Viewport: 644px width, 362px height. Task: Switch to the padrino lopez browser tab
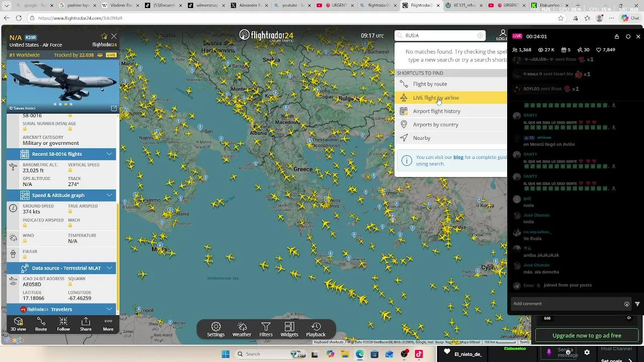[78, 6]
